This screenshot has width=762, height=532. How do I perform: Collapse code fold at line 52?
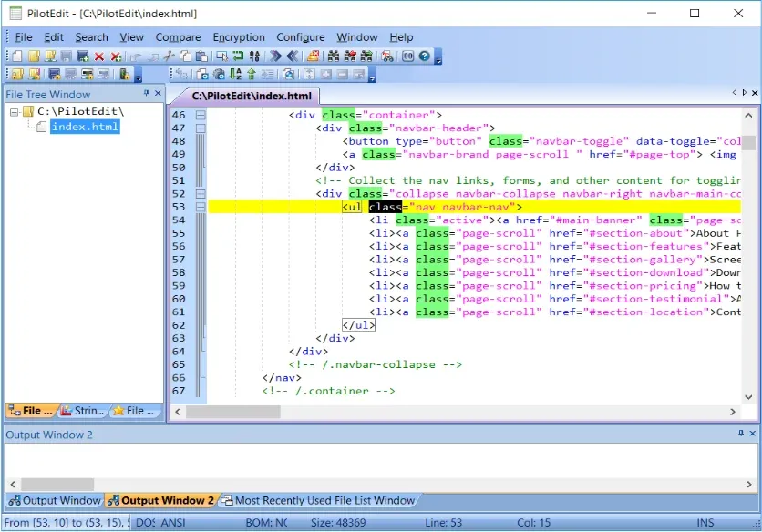tap(201, 194)
